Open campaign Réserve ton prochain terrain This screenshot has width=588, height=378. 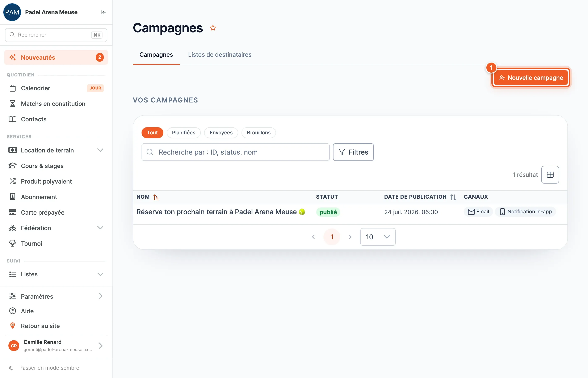[x=221, y=212]
